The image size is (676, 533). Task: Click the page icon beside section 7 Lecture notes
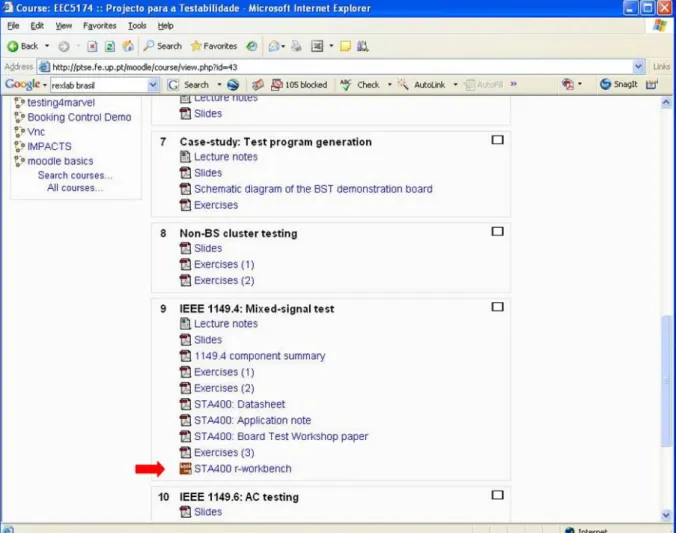[185, 157]
